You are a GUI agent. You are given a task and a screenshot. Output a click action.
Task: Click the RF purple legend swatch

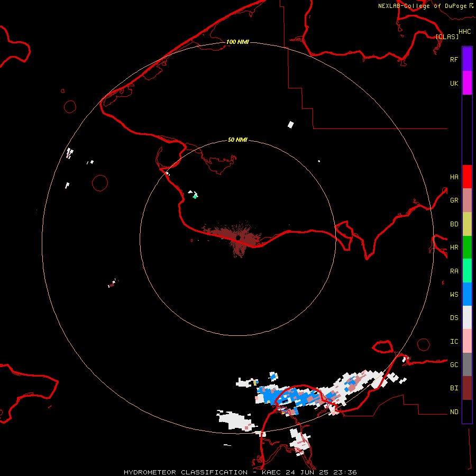click(467, 59)
